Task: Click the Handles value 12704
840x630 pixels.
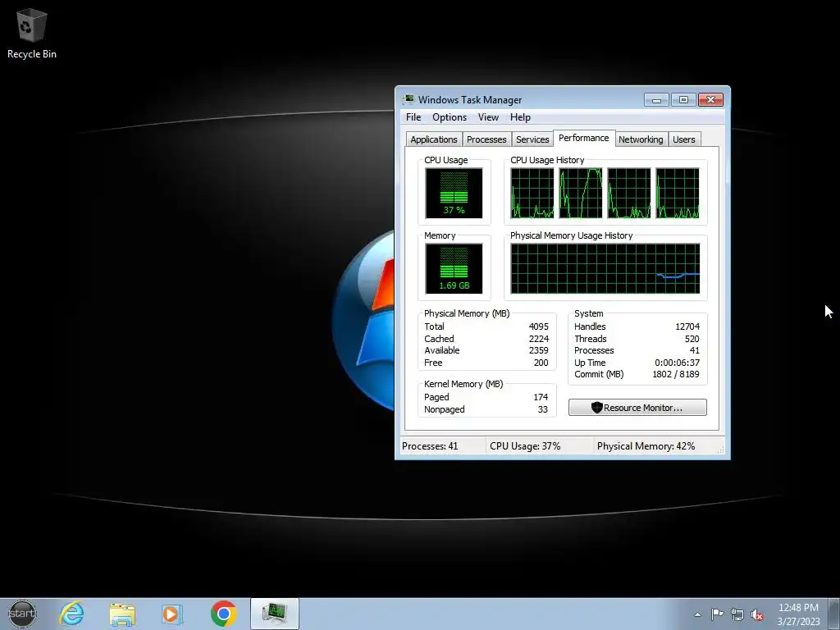Action: (687, 326)
